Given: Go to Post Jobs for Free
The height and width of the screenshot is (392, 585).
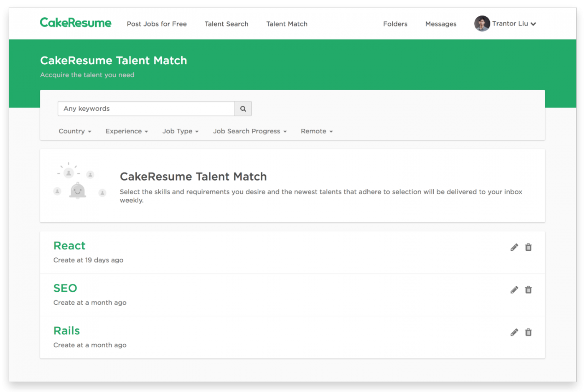Looking at the screenshot, I should (x=157, y=24).
